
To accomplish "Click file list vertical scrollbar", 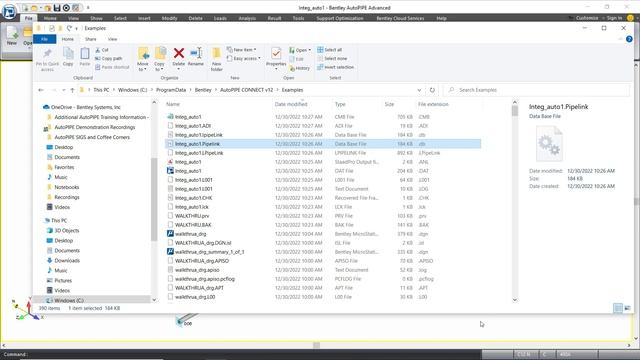I will click(514, 200).
